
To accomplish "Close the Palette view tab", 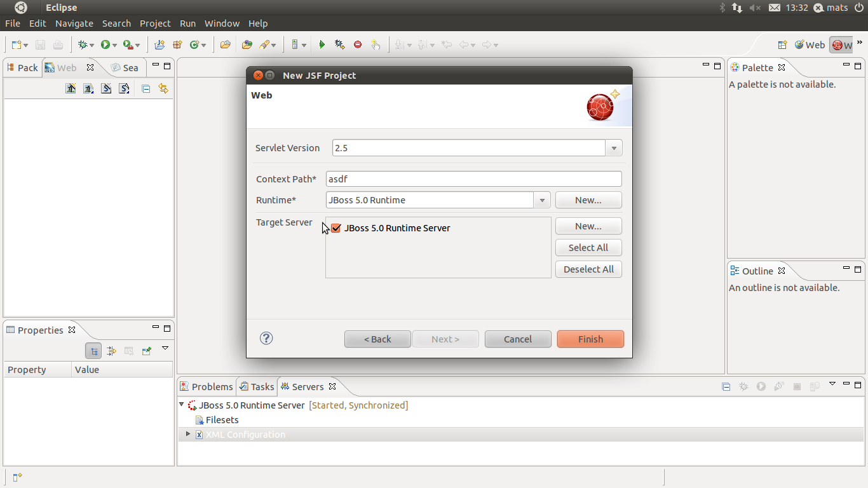I will pyautogui.click(x=782, y=67).
